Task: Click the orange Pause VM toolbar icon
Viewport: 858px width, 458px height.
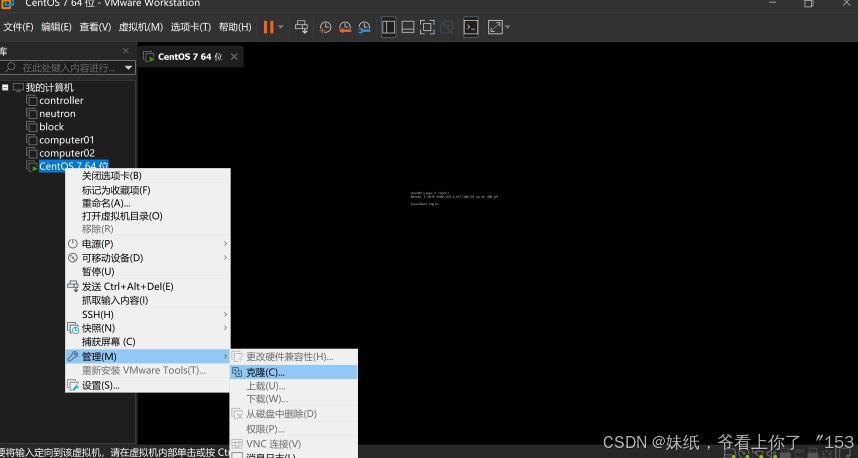Action: tap(268, 27)
